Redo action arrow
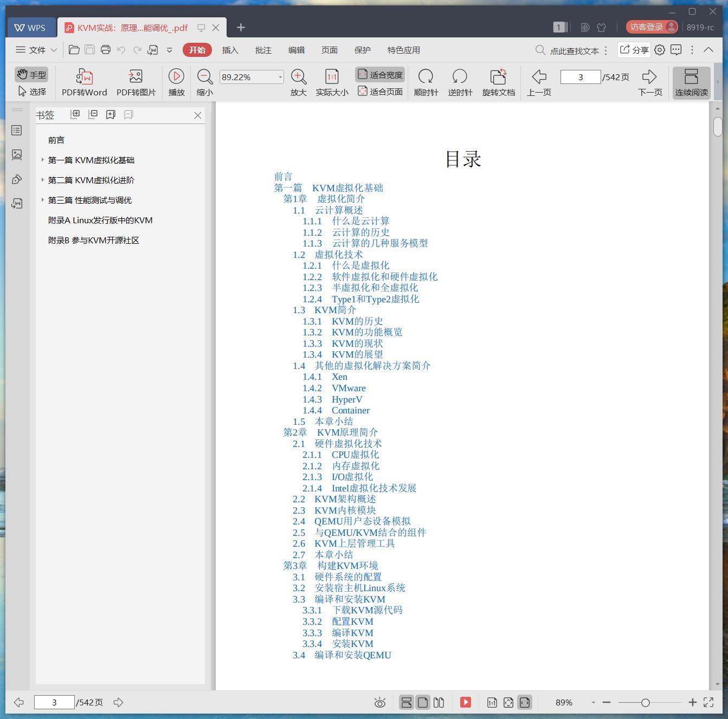The height and width of the screenshot is (719, 728). pos(137,50)
